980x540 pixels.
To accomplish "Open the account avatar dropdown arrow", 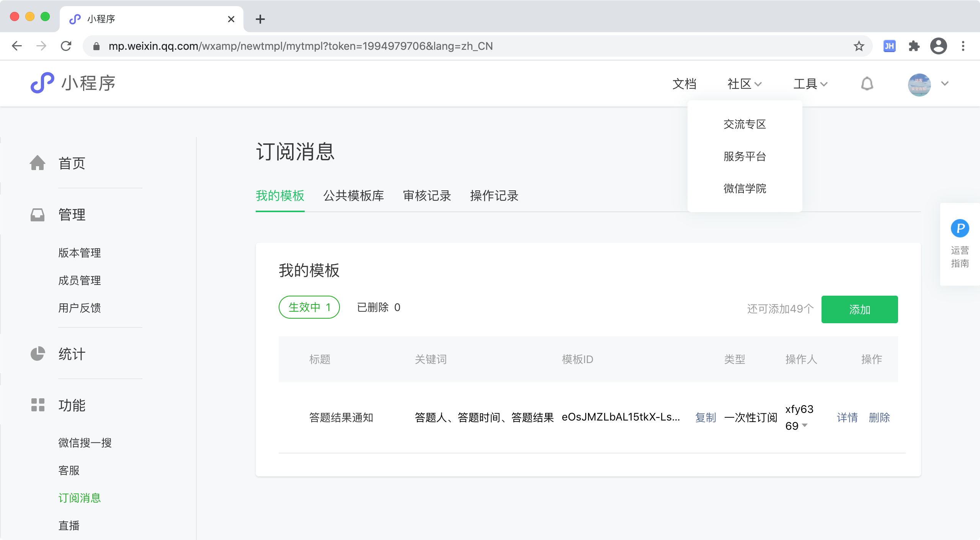I will (944, 83).
